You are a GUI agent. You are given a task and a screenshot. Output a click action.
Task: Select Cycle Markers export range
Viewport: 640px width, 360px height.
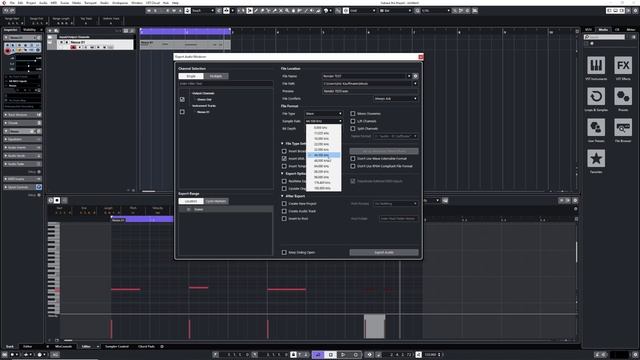coord(216,201)
